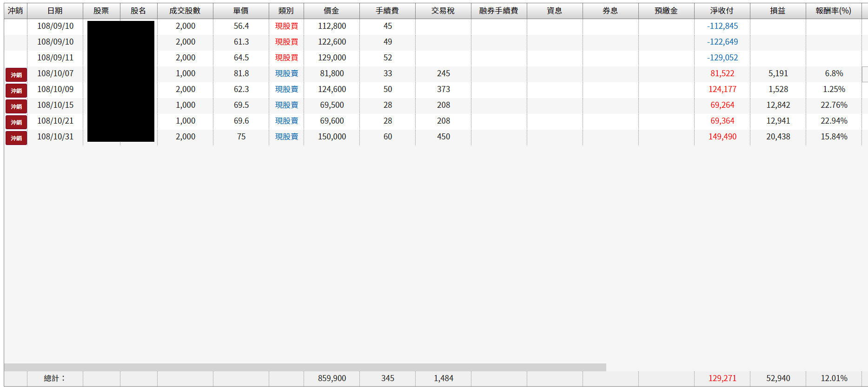Select net amount -129,052
Image resolution: width=868 pixels, height=389 pixels.
(722, 58)
